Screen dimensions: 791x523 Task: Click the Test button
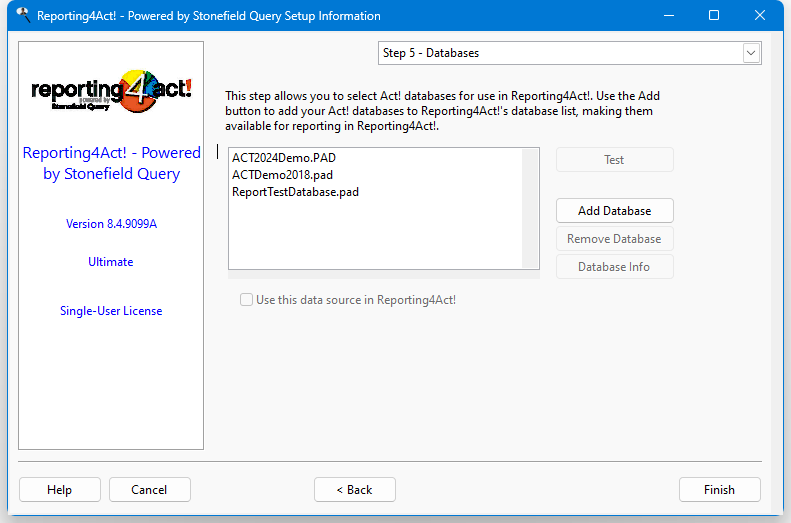point(614,160)
